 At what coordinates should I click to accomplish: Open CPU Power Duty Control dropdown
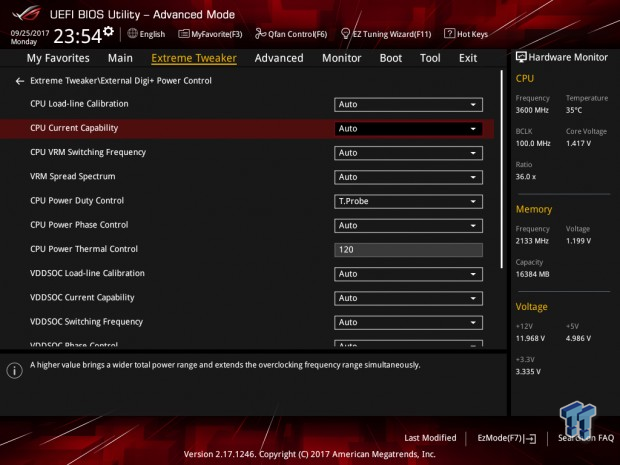click(408, 201)
